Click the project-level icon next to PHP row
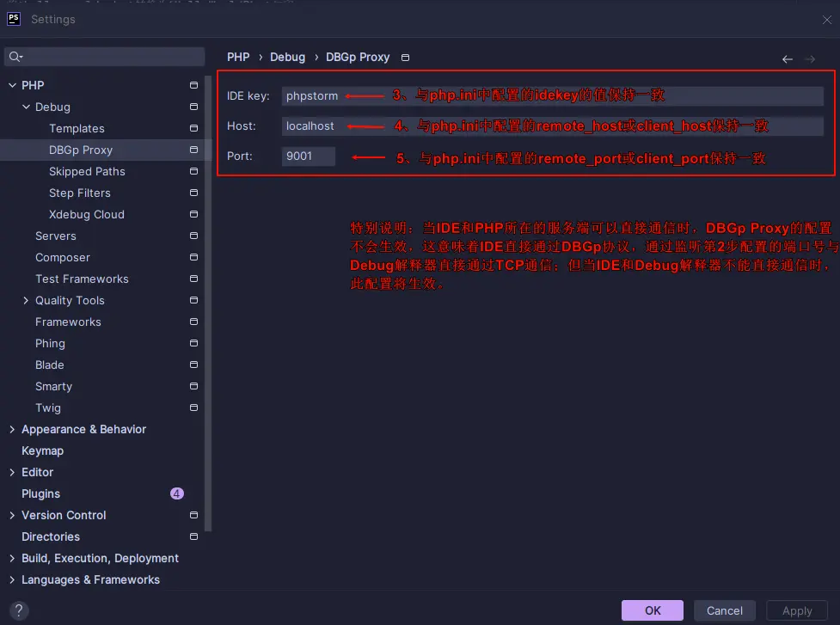 click(x=194, y=85)
